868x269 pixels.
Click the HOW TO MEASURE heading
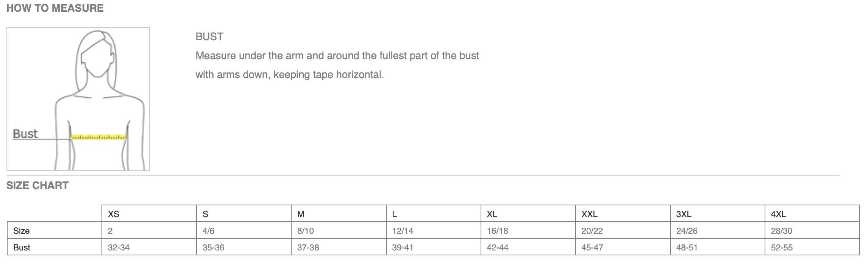tap(55, 8)
